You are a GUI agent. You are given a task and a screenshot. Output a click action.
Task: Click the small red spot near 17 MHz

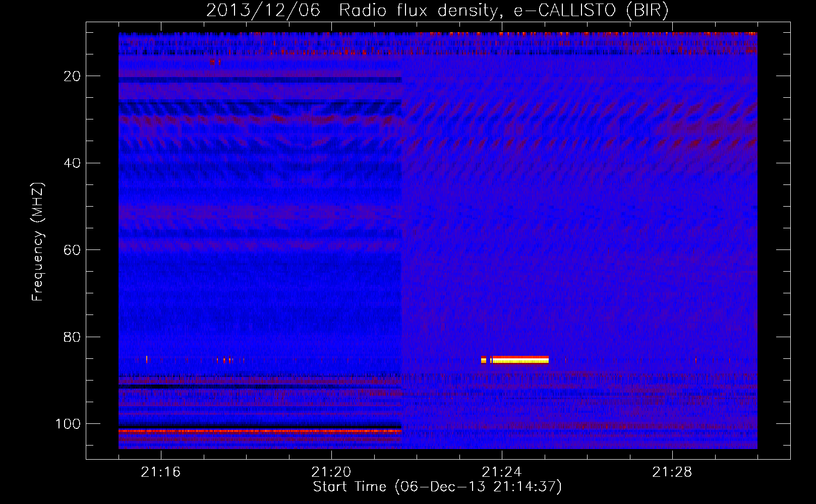point(215,62)
